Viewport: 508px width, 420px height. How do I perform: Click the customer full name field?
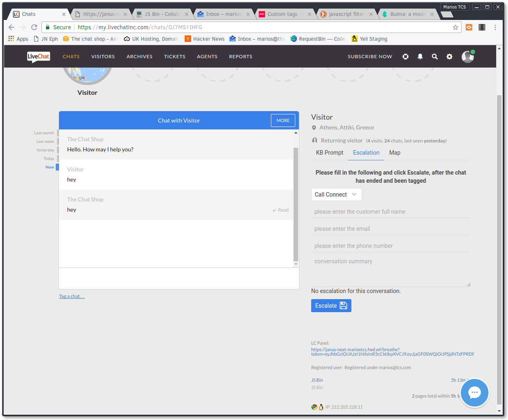(x=391, y=212)
